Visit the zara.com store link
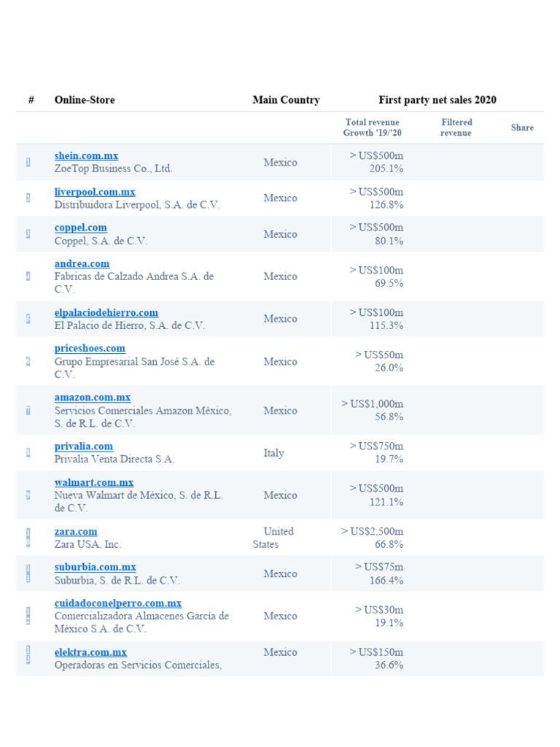 click(x=75, y=531)
